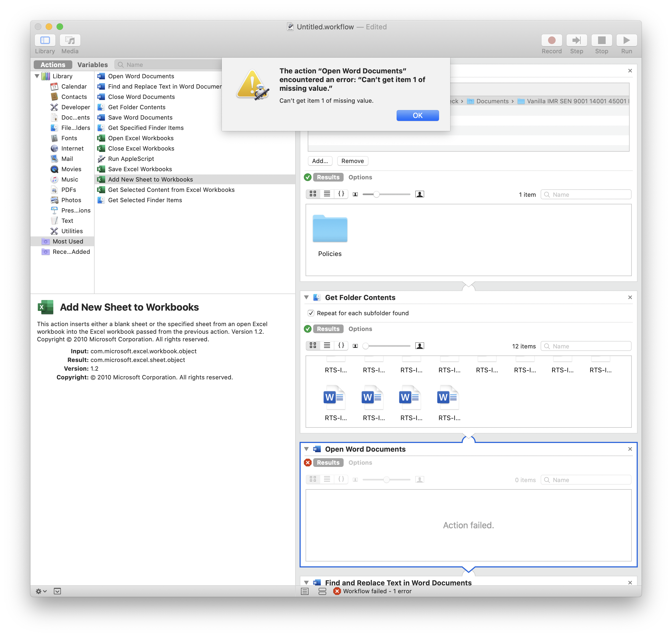Collapse the Get Folder Contents action
Screen dimensions: 672x637
tap(306, 298)
